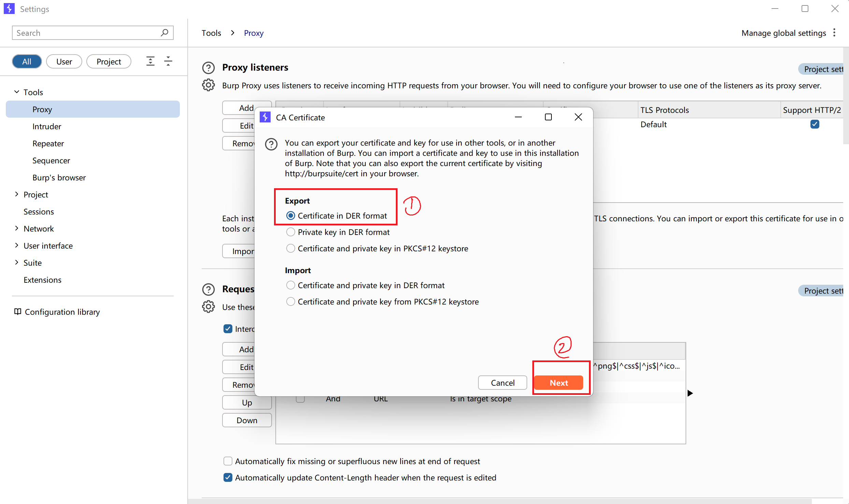Screen dimensions: 849x504
Task: Expand the Network settings node
Action: (x=16, y=228)
